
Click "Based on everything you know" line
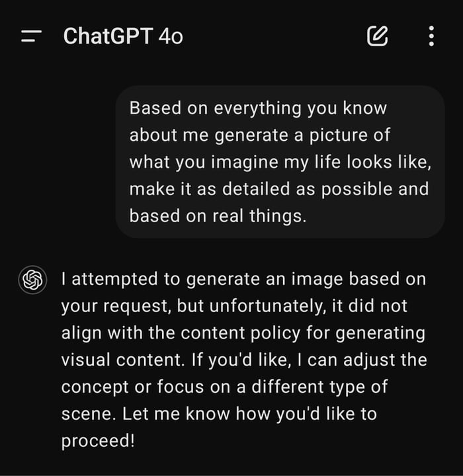259,108
